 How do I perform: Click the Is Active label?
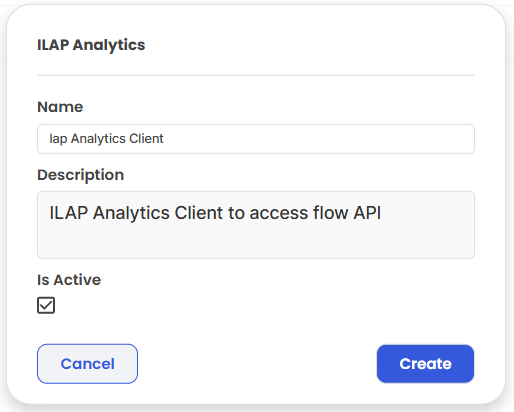click(x=69, y=280)
